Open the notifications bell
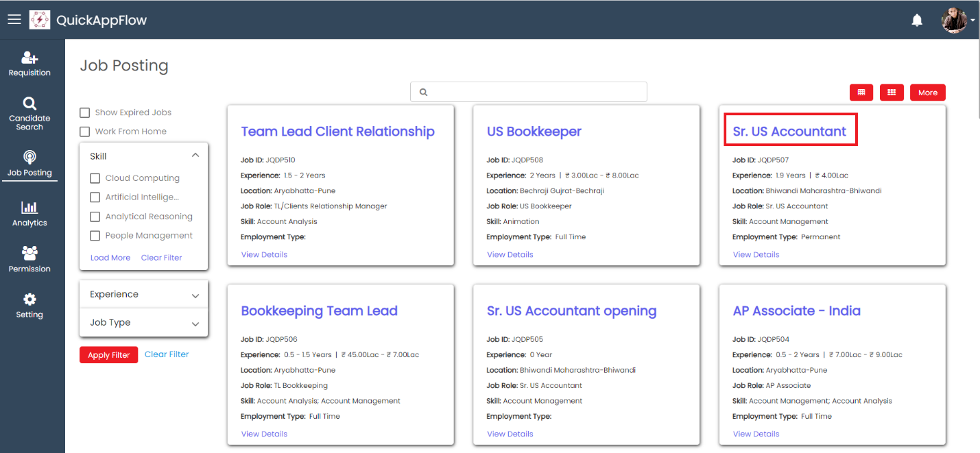This screenshot has width=980, height=453. pos(917,21)
